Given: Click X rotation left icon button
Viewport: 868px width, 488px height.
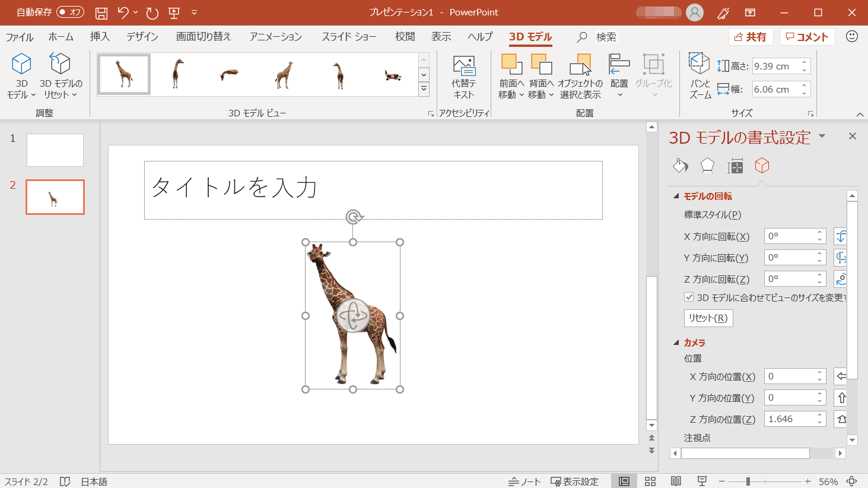Looking at the screenshot, I should coord(841,236).
